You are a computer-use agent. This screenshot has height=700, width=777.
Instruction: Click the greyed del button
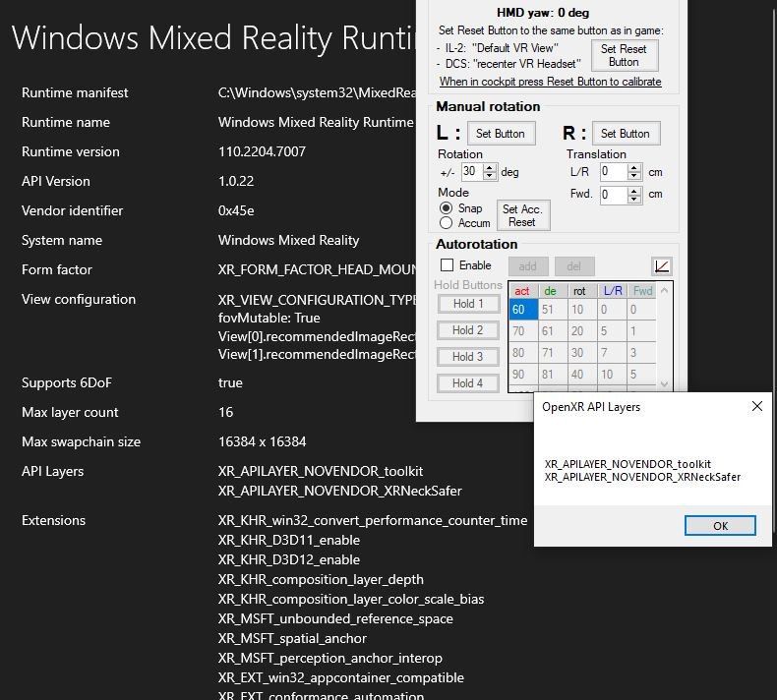pyautogui.click(x=573, y=266)
